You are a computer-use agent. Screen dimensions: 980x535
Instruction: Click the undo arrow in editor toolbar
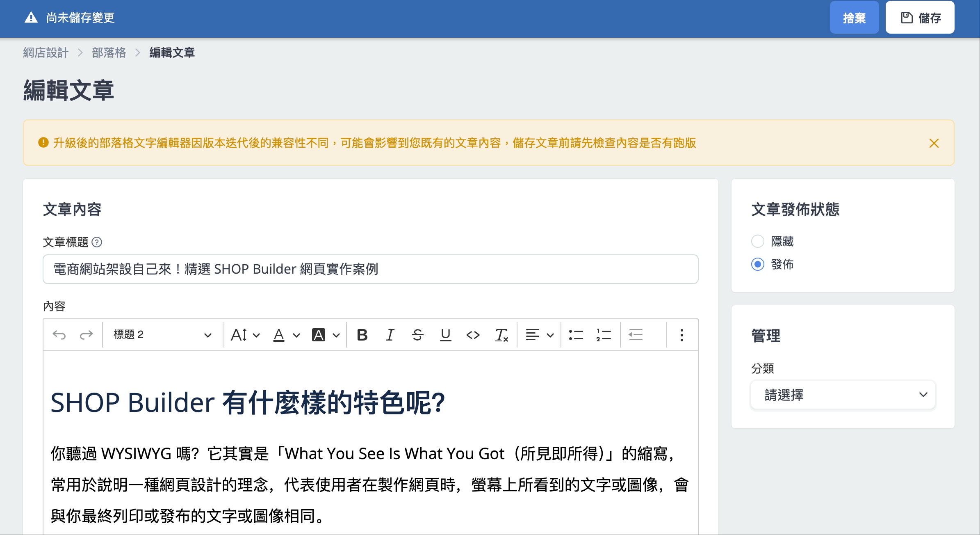tap(59, 335)
